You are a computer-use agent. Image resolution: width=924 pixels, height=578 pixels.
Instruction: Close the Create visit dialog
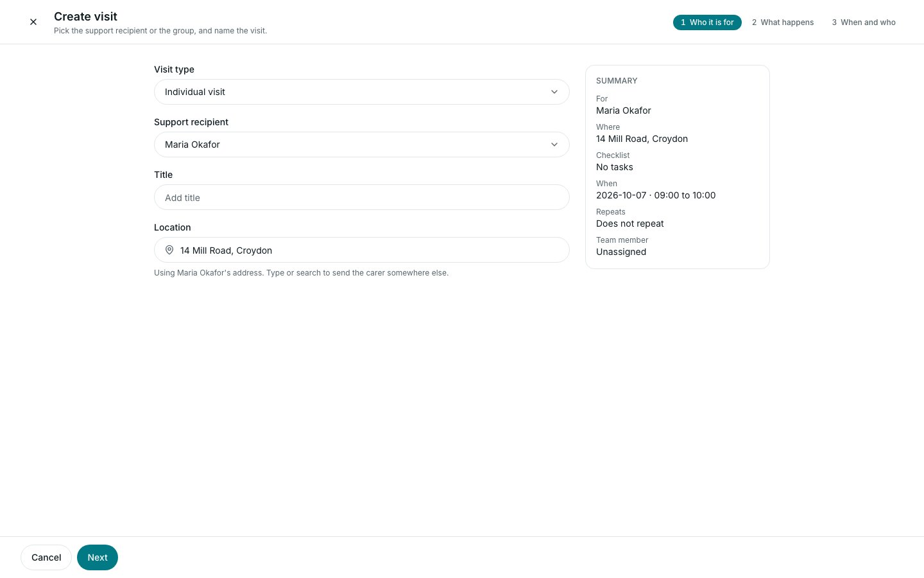click(33, 22)
